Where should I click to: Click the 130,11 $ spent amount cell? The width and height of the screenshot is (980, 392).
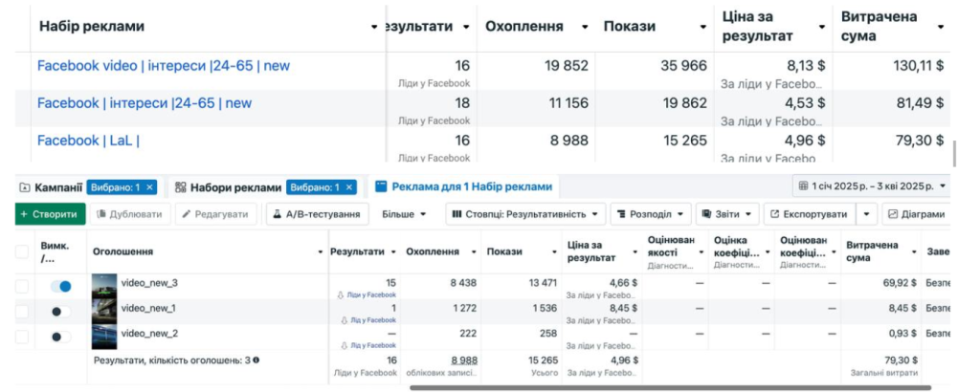[x=918, y=66]
